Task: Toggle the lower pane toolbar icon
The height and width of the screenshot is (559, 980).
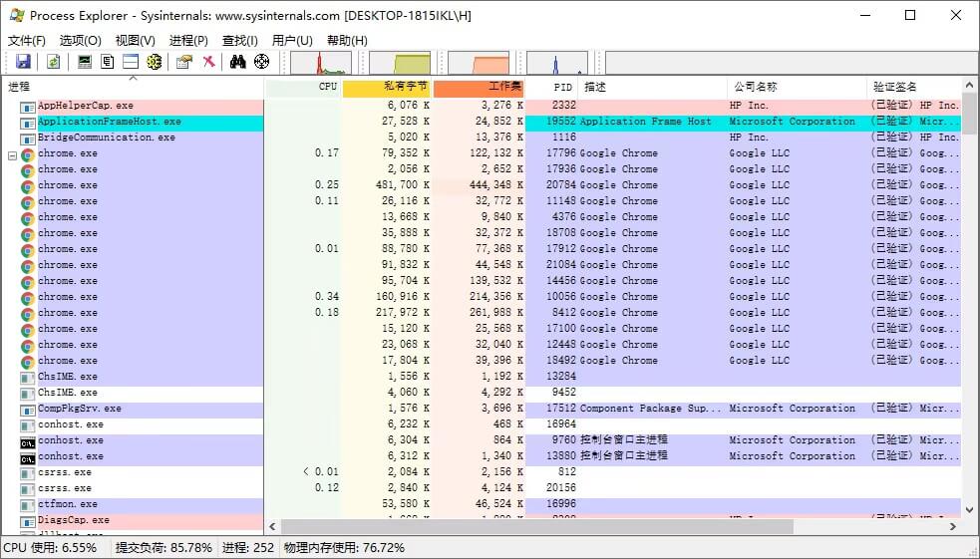Action: (131, 62)
